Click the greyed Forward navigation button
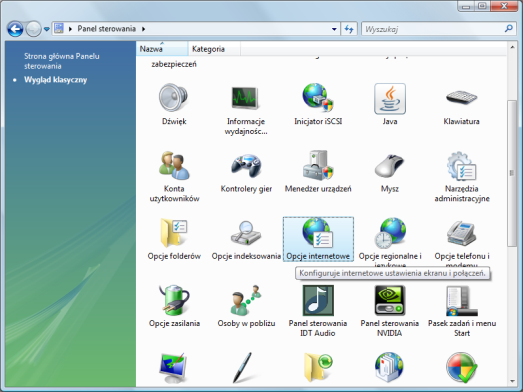This screenshot has height=392, width=523. [33, 29]
